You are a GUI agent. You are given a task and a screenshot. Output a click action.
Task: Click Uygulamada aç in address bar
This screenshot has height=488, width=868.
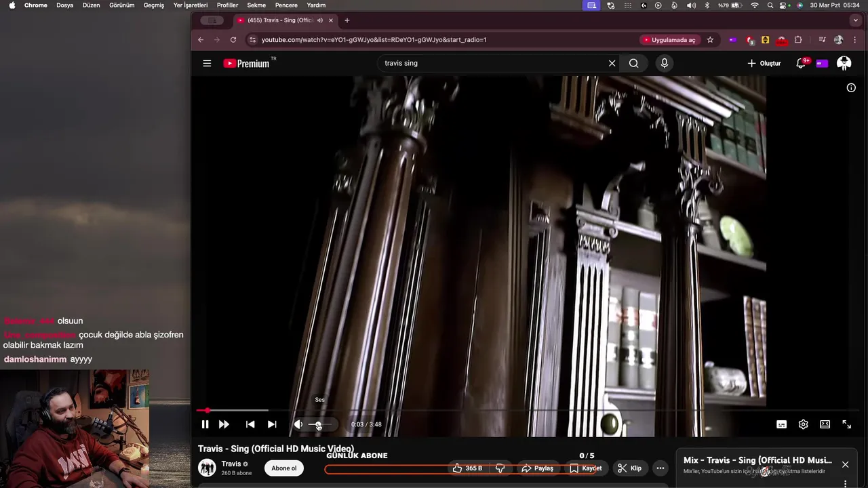point(669,40)
